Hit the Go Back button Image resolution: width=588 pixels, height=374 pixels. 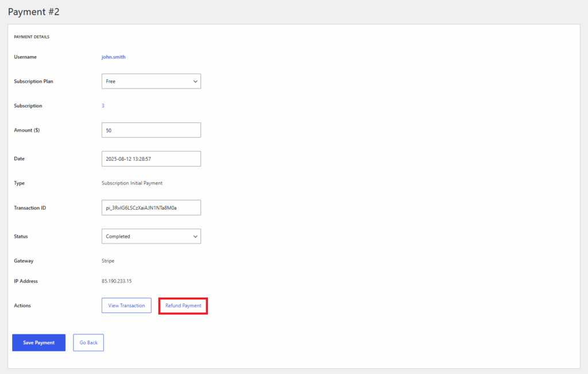coord(88,342)
